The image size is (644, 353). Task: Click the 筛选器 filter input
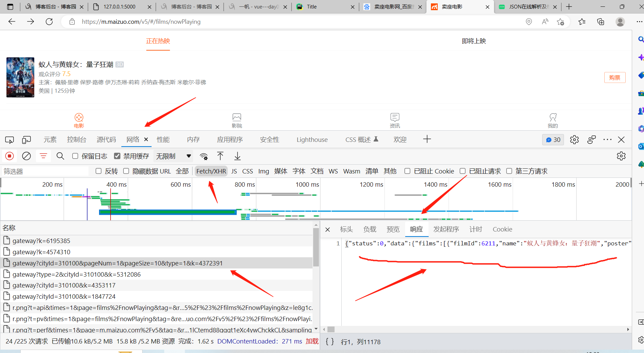46,171
